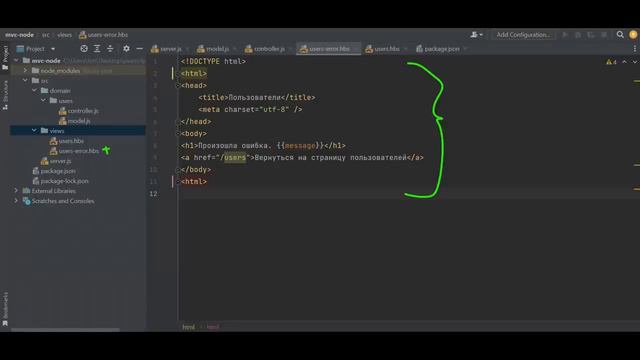640x360 pixels.
Task: Open the Structure tool window side tab
Action: point(5,95)
